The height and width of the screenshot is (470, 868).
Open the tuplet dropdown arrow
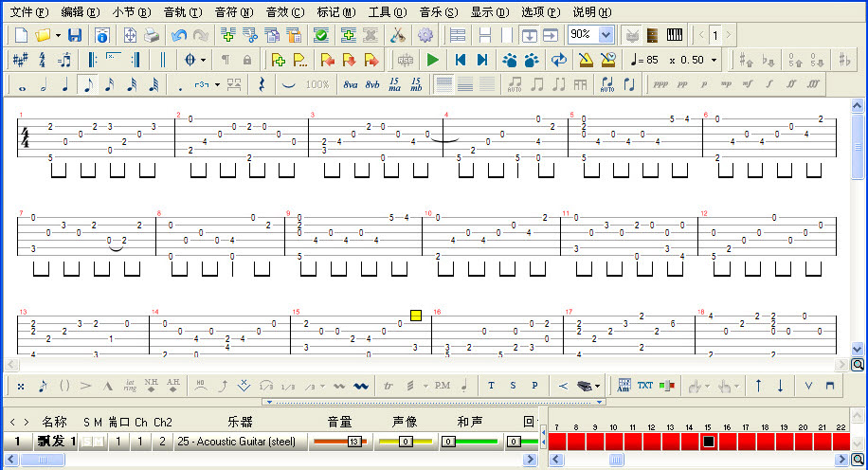[217, 84]
